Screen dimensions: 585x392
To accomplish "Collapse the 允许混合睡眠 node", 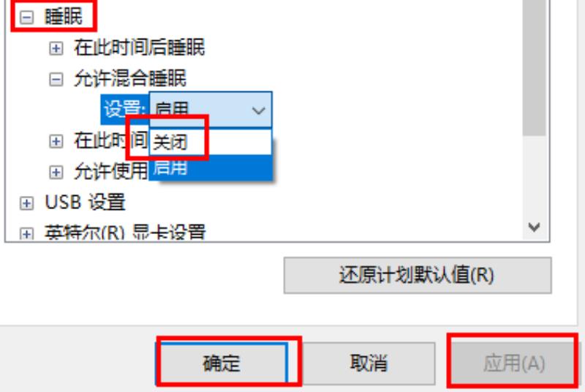I will click(x=56, y=79).
